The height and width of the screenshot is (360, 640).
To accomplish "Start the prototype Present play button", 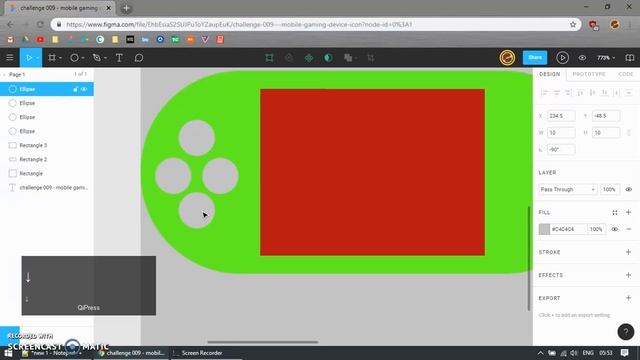I will (x=562, y=58).
